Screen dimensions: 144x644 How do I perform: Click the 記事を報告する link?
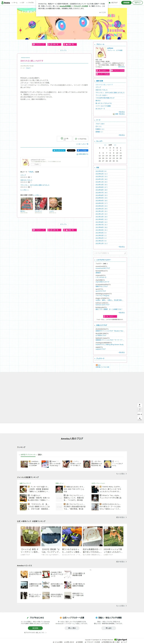click(x=82, y=154)
